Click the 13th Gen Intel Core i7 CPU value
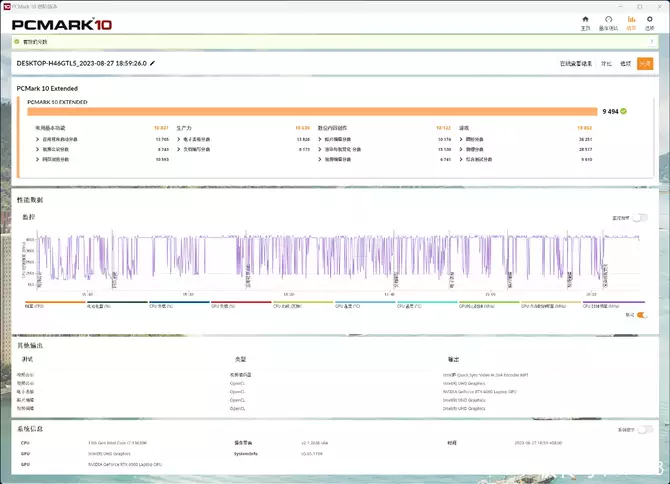This screenshot has height=484, width=670. [x=118, y=443]
